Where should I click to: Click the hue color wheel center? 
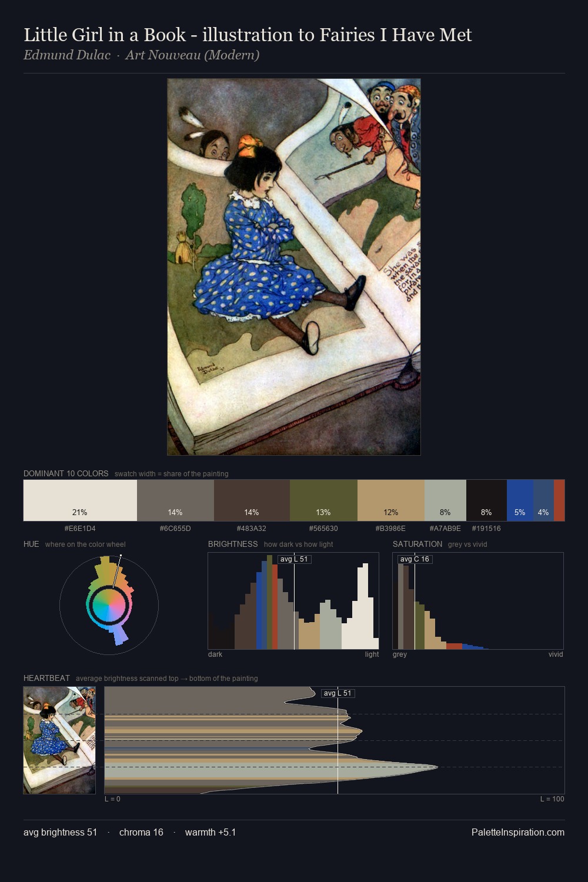pyautogui.click(x=109, y=605)
